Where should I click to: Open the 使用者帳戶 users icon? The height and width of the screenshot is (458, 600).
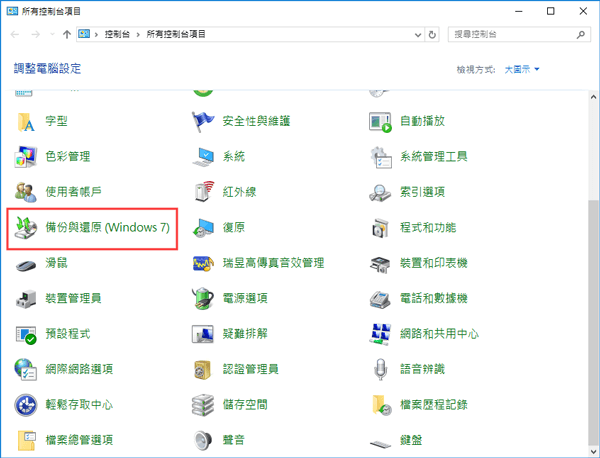(x=26, y=192)
